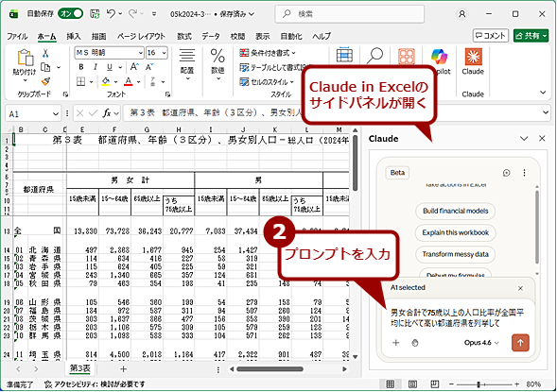The image size is (557, 392).
Task: Choose Explain this workbook suggestion
Action: coord(456,232)
